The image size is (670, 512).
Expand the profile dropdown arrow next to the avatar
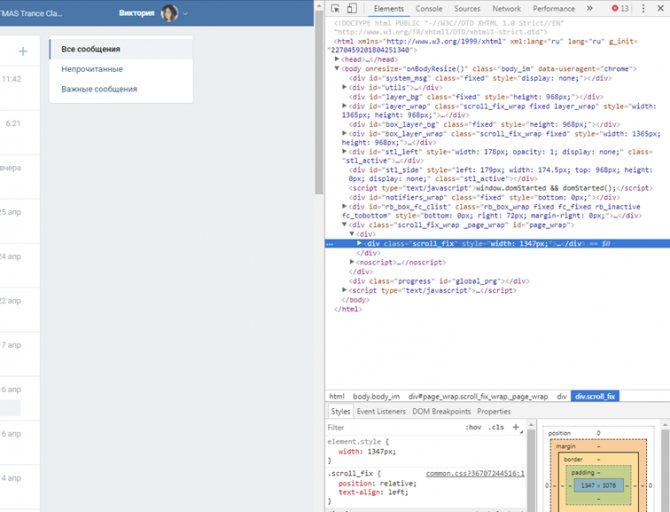click(185, 14)
